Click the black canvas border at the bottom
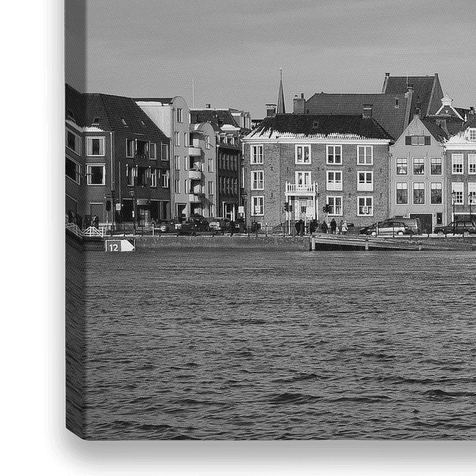This screenshot has width=476, height=476. pyautogui.click(x=272, y=457)
